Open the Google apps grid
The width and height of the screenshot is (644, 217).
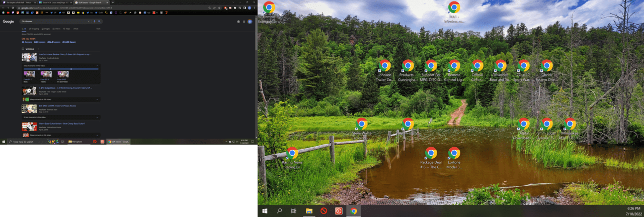[x=244, y=22]
